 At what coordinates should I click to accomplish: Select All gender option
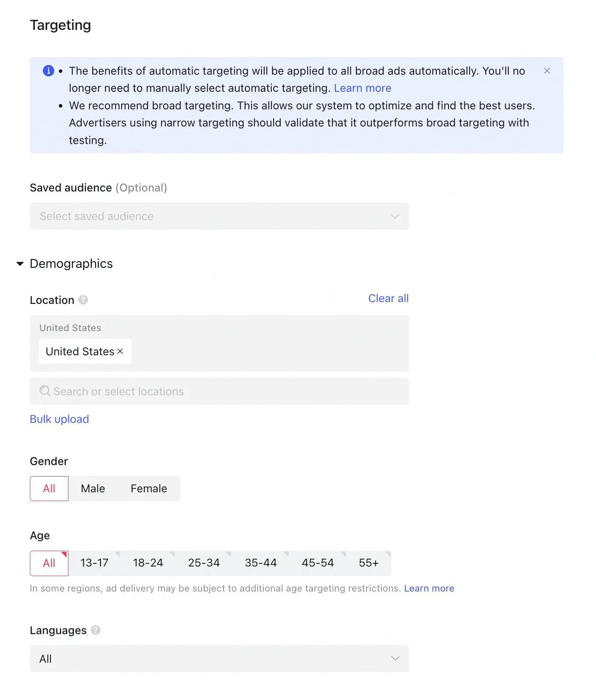pos(49,488)
